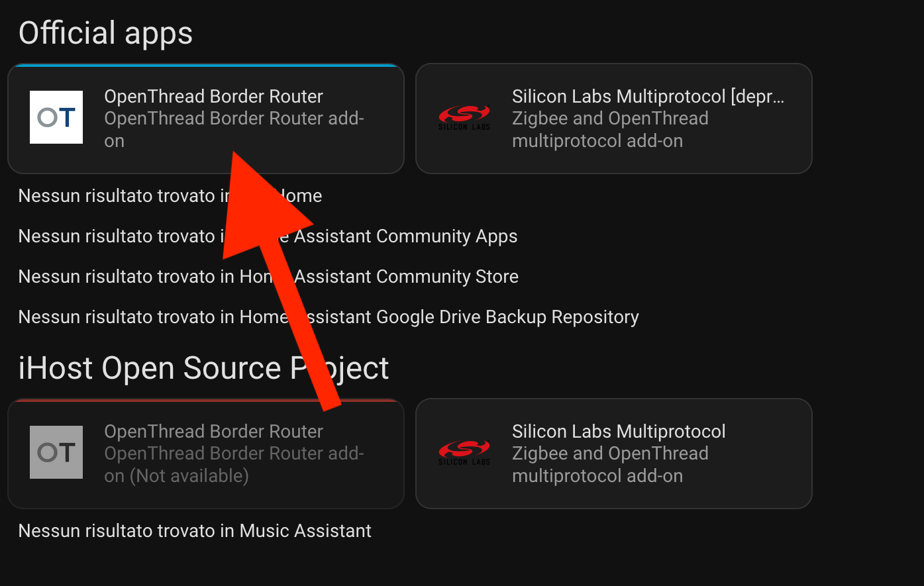The width and height of the screenshot is (924, 586).
Task: Click Silicon Labs logo on deprecated Multiprotocol card
Action: coord(464,118)
